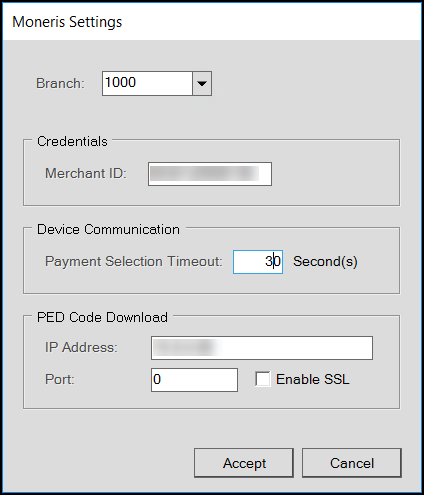Viewport: 424px width, 495px height.
Task: Click the Second(s) unit text
Action: tap(325, 262)
